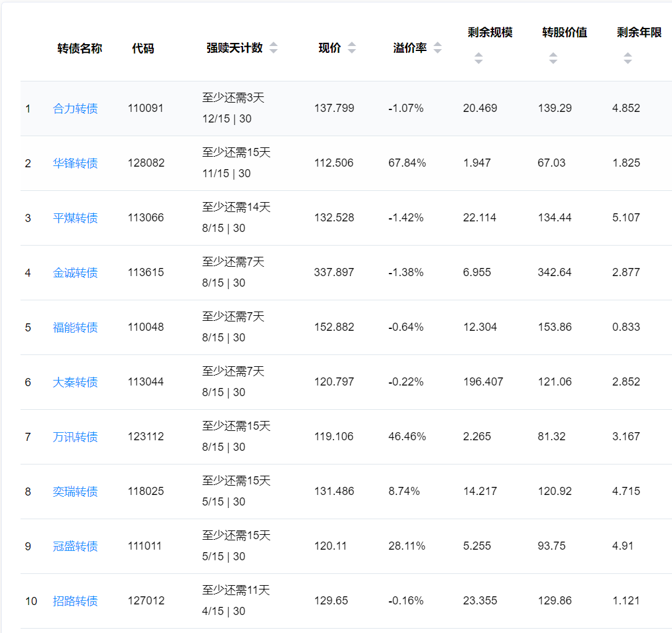The width and height of the screenshot is (672, 633).
Task: Select 金诚转债 bond name
Action: click(x=75, y=273)
